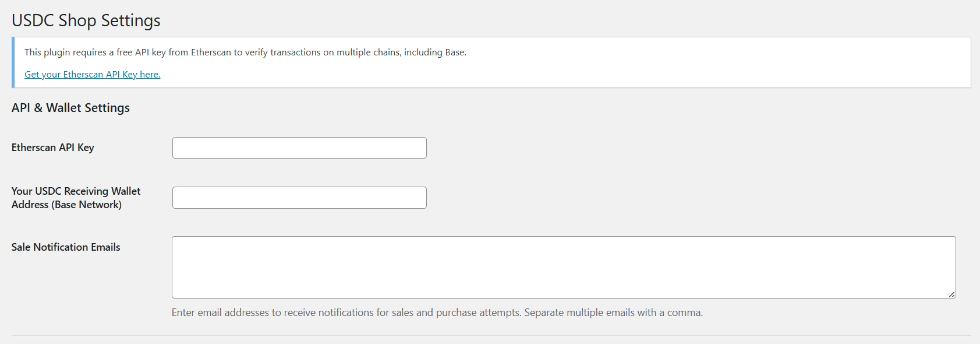Click the word 'Wallet' in the section heading
The width and height of the screenshot is (980, 344).
[x=64, y=108]
